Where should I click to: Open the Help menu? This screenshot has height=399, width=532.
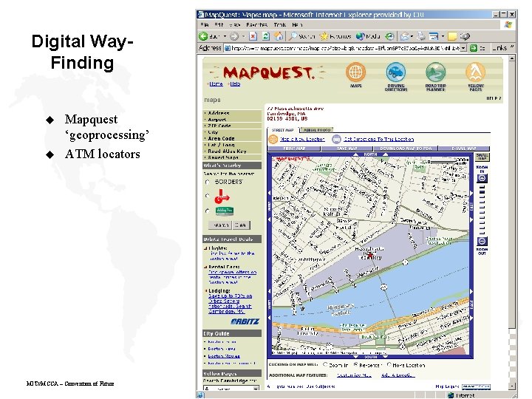click(x=297, y=25)
